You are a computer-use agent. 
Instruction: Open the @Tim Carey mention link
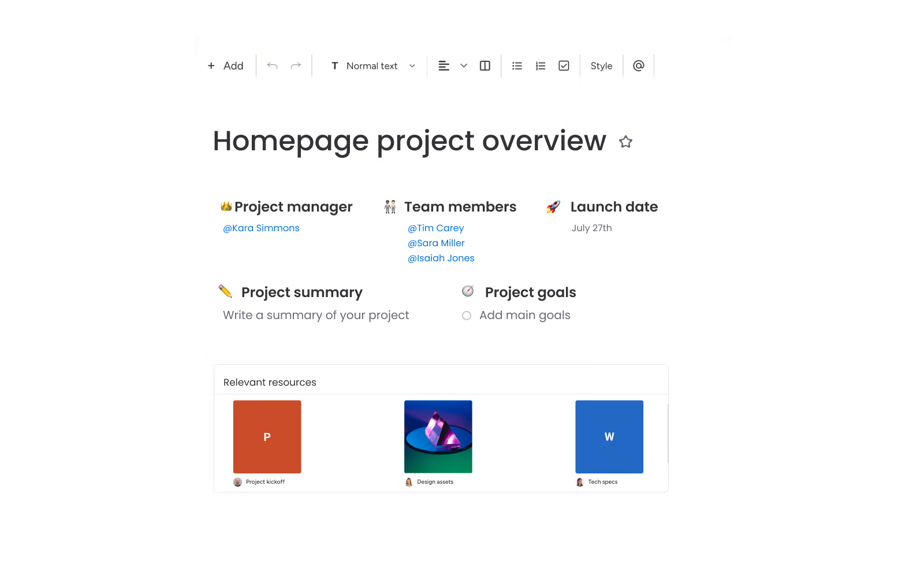[435, 228]
